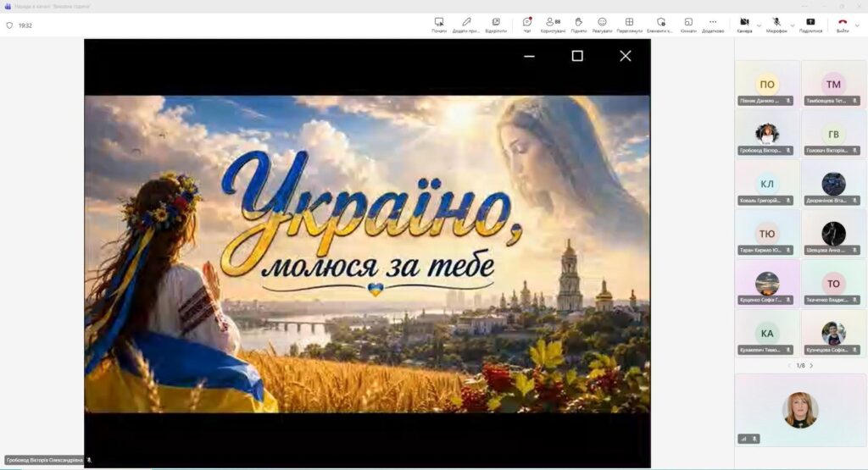Expand the leave options dropdown arrow
The width and height of the screenshot is (868, 470).
coord(858,25)
